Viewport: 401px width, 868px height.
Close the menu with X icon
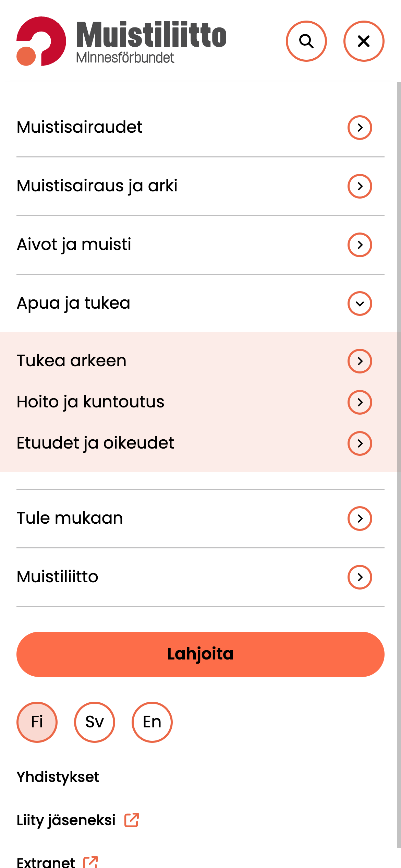[x=364, y=41]
